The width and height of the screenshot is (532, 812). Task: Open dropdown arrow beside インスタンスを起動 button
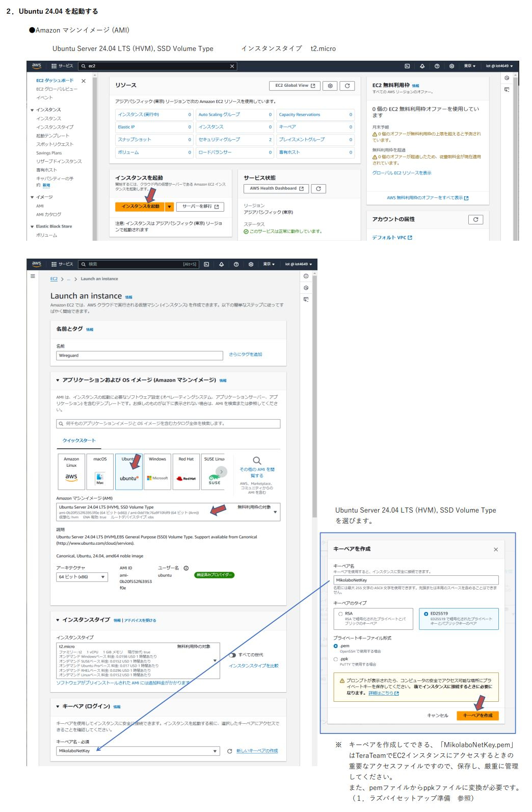(170, 207)
